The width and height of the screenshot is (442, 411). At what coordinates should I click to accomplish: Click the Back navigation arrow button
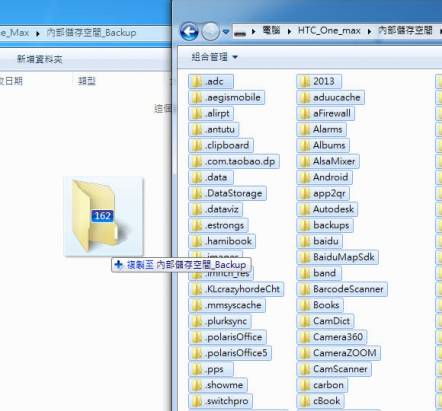[x=189, y=31]
